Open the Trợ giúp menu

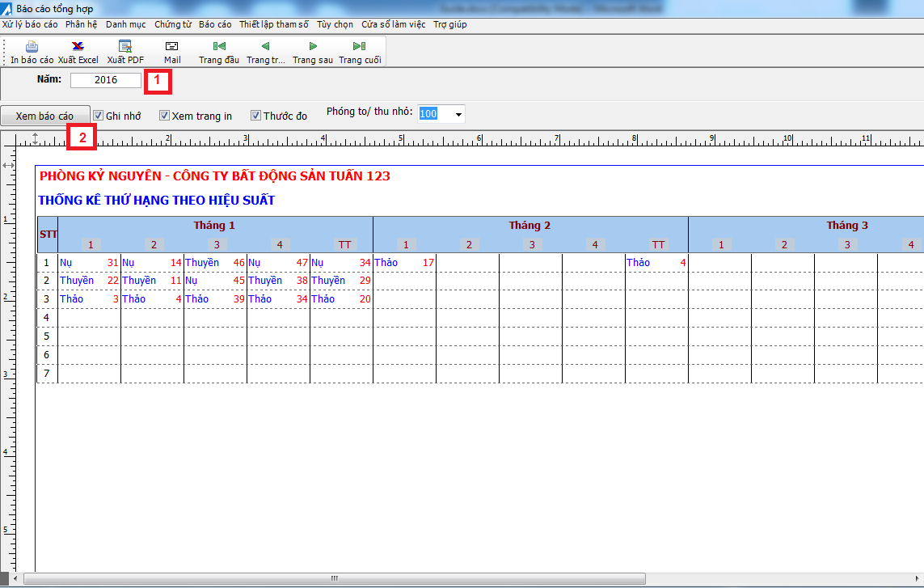coord(450,24)
